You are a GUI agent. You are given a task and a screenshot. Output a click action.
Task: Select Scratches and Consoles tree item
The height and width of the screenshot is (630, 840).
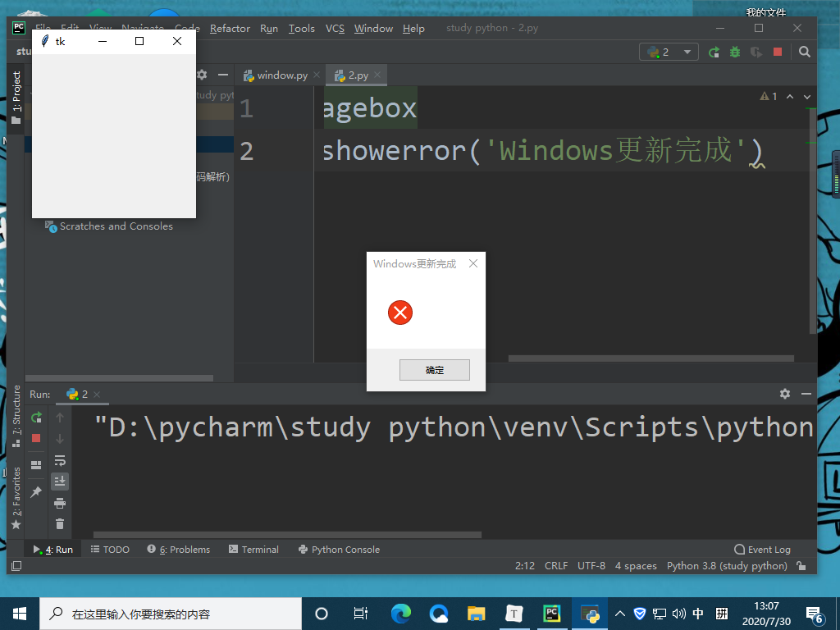tap(109, 226)
